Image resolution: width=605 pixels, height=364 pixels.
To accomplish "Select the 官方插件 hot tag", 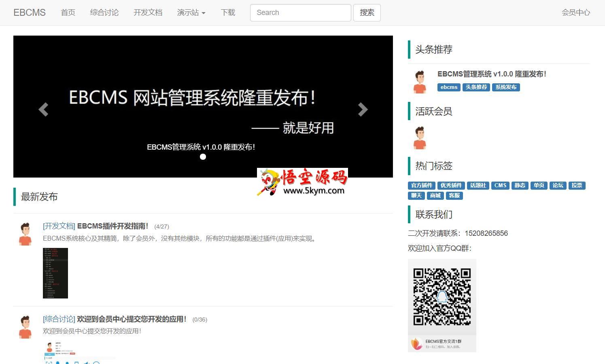I will pos(422,186).
